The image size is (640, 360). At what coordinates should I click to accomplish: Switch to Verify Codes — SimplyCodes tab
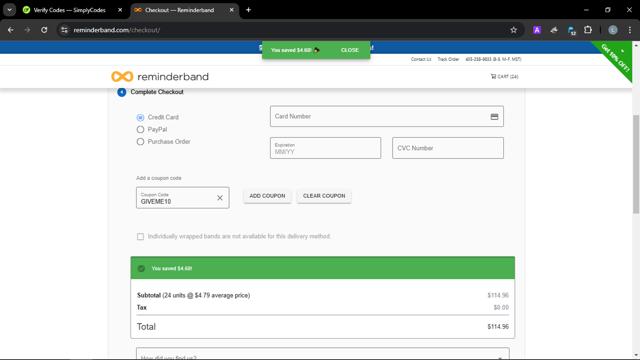69,10
